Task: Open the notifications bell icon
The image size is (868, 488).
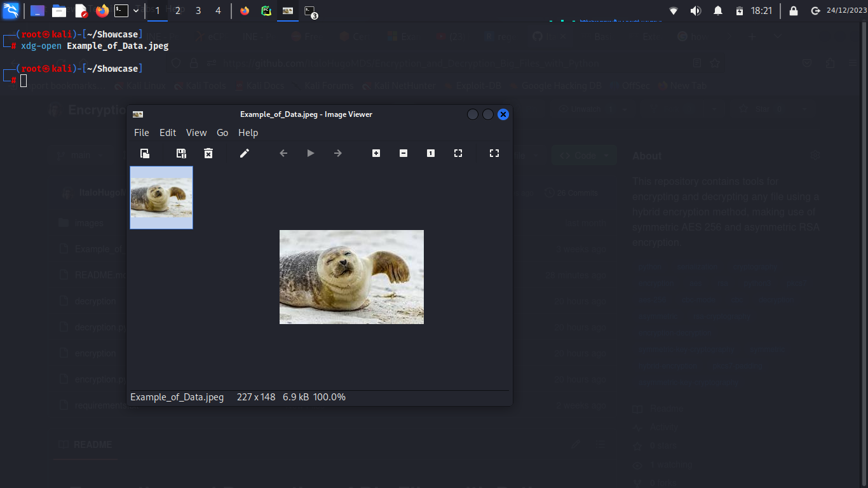Action: tap(718, 11)
